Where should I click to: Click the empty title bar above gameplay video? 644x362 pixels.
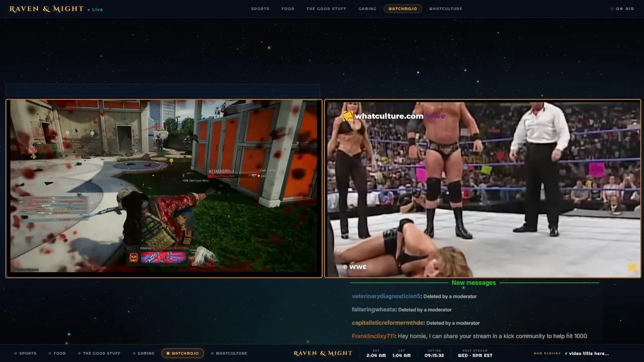pos(163,90)
